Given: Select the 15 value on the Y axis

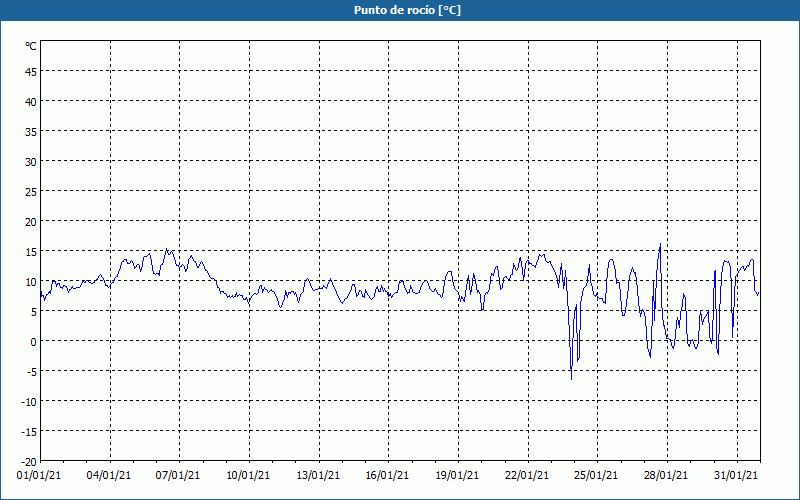Looking at the screenshot, I should click(x=31, y=252).
